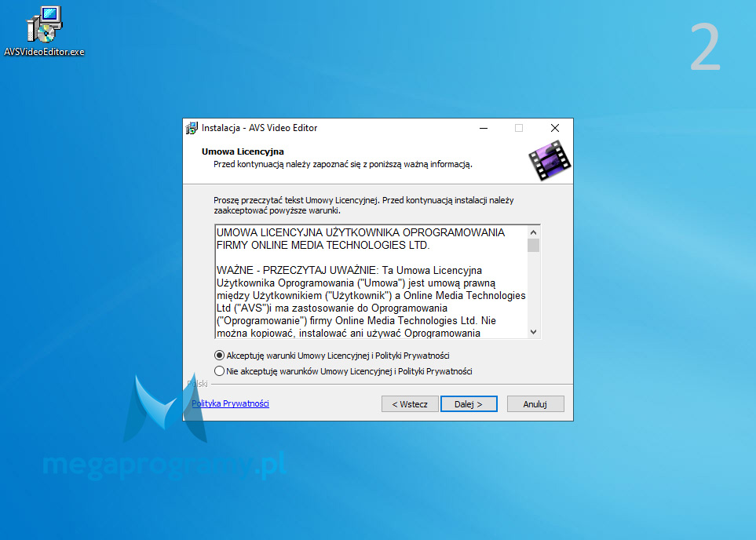Click the line starting 'WAŻNE - PRZECZYTAJ UWAŻNIE'
This screenshot has width=756, height=540.
coord(349,271)
